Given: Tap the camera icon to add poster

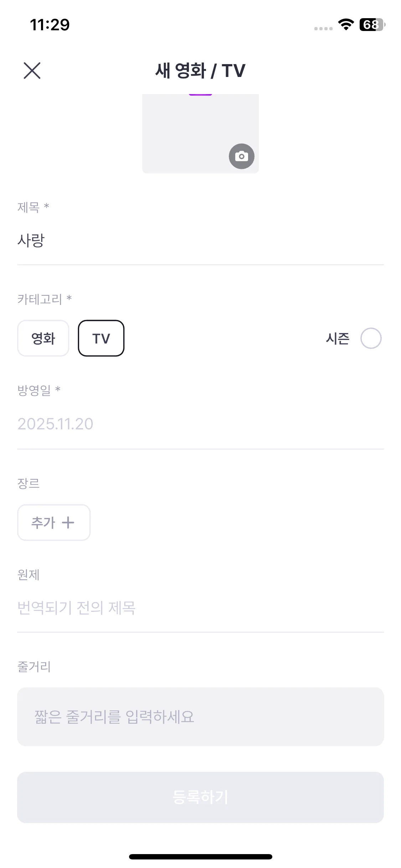Looking at the screenshot, I should coord(241,156).
